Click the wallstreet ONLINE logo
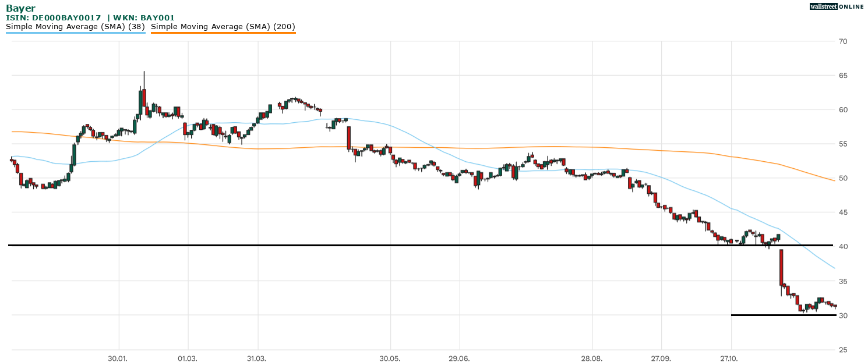 tap(837, 6)
